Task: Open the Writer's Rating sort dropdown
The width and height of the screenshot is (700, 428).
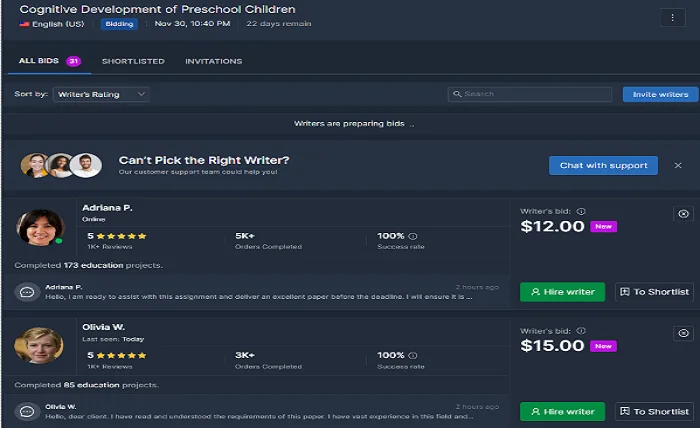Action: pos(101,94)
